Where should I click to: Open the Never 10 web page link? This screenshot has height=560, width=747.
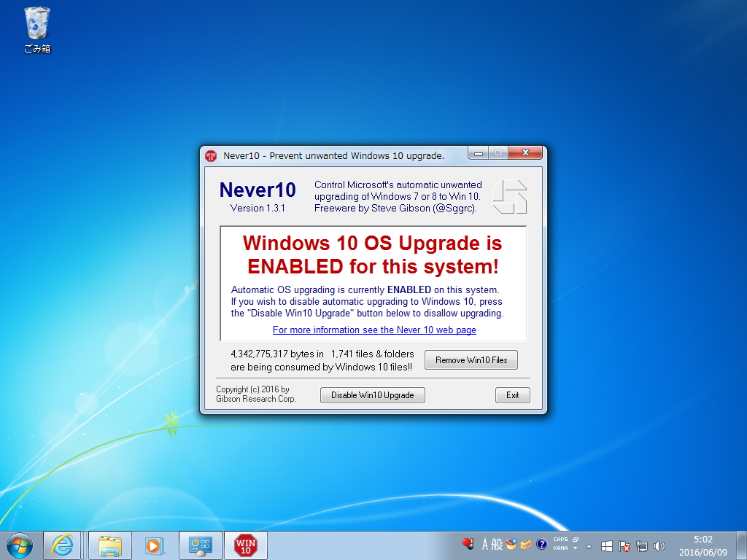[374, 330]
